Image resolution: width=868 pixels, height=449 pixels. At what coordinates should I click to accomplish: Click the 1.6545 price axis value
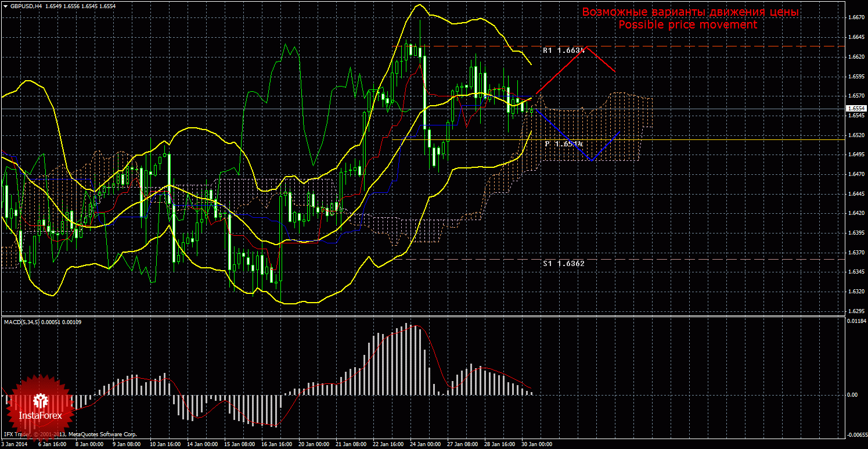pos(856,116)
